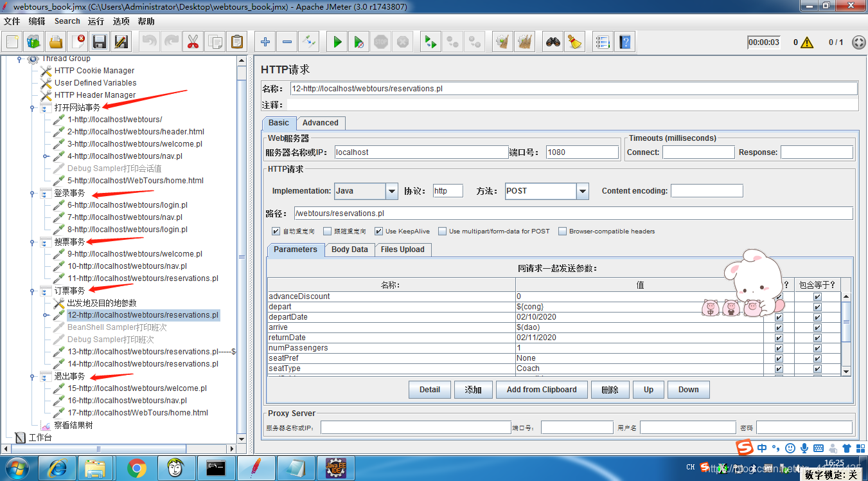868x481 pixels.
Task: Enable Use multipart/form-data for POST
Action: pos(443,231)
